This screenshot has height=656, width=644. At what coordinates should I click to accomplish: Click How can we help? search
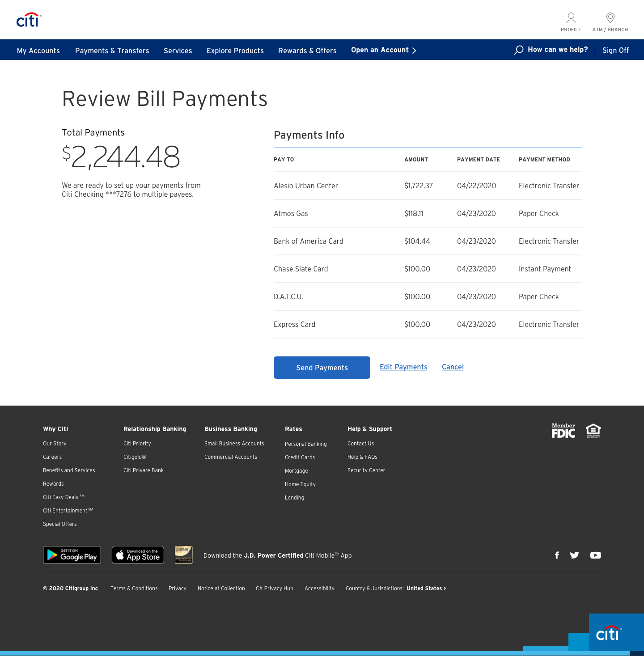[x=558, y=50]
